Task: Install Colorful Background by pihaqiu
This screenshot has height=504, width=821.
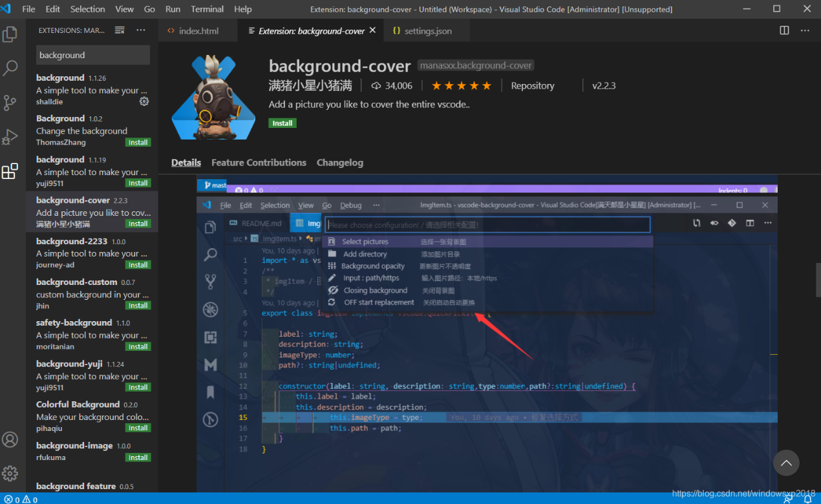Action: (x=138, y=428)
